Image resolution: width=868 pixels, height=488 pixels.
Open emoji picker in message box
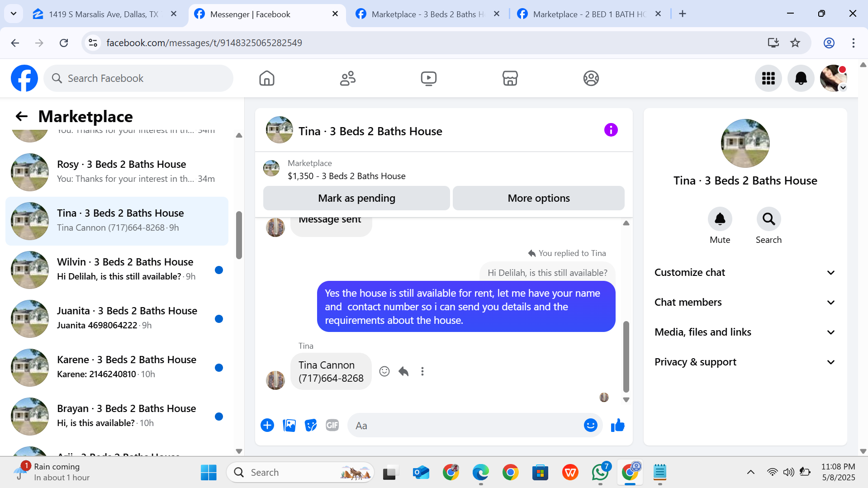[x=590, y=425]
